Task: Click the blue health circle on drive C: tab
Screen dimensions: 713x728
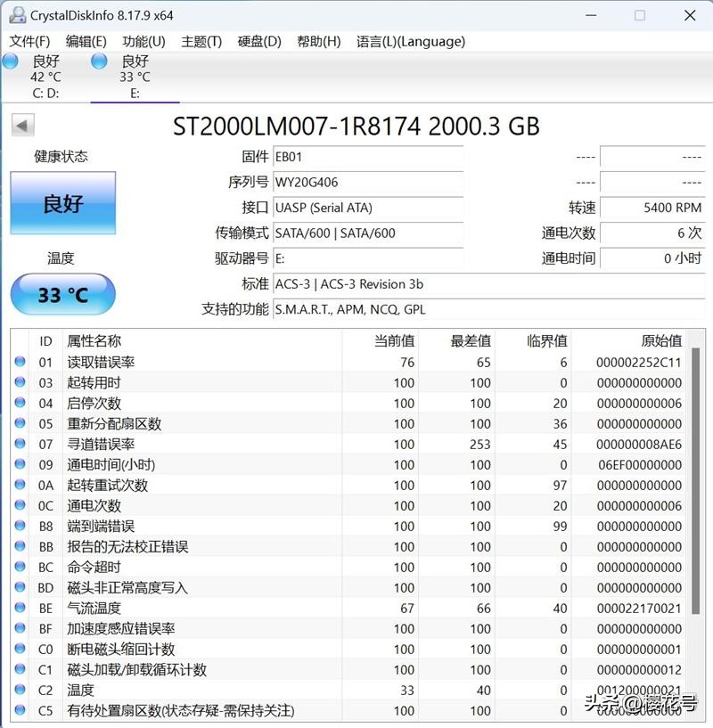Action: [10, 61]
